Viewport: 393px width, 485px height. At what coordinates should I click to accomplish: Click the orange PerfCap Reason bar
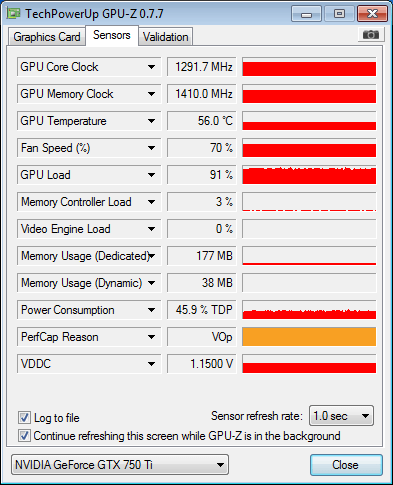coord(309,337)
